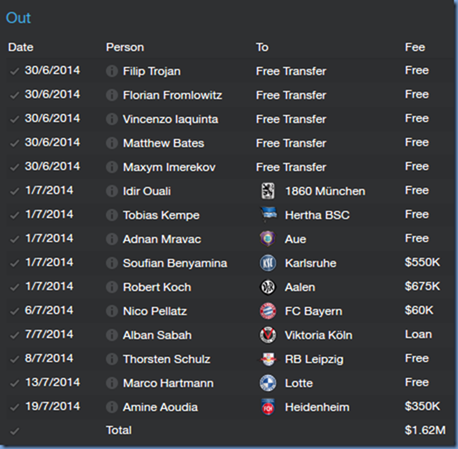Select the FC Bayern crest icon
The height and width of the screenshot is (449, 458).
coord(268,311)
